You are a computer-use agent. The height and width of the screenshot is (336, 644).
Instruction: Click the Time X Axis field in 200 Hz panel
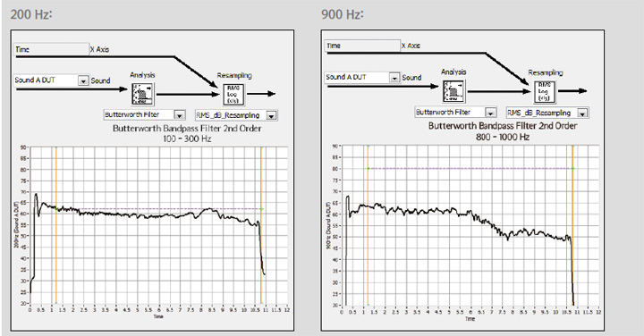[51, 49]
